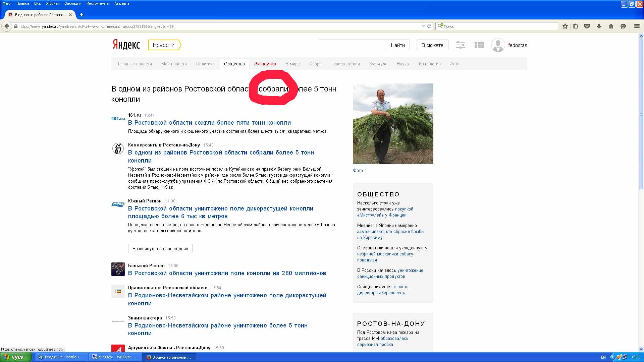This screenshot has height=362, width=644.
Task: Switch to svr002pr taskbar window
Action: 116,357
